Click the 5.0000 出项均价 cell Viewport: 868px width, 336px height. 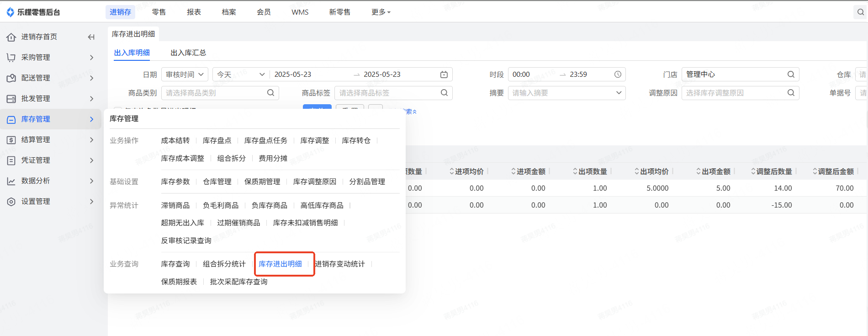[657, 188]
